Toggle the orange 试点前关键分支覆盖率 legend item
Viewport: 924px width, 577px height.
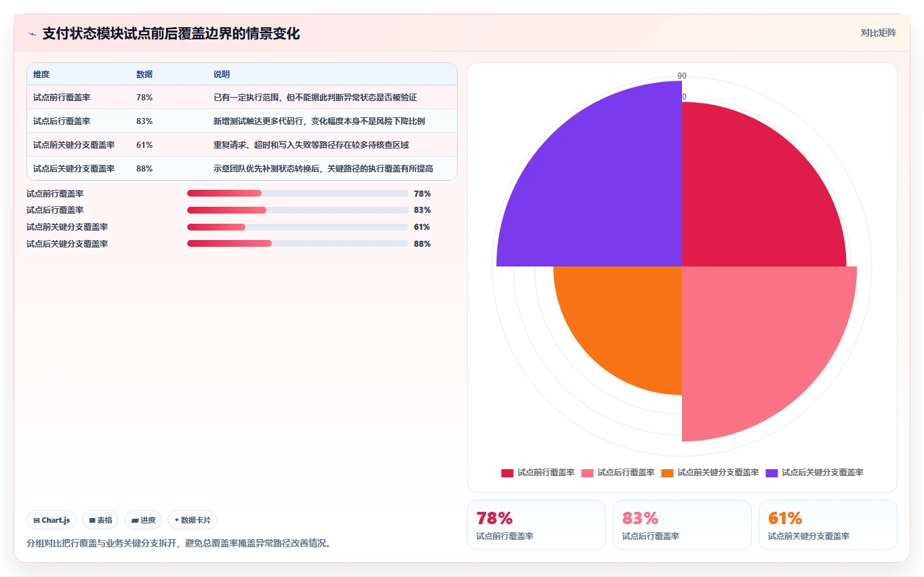click(x=710, y=473)
